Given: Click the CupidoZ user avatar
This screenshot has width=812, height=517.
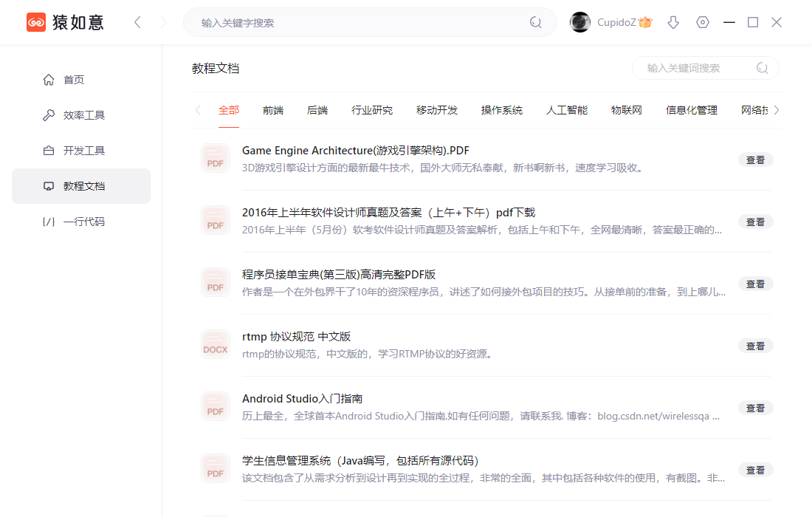Looking at the screenshot, I should pos(580,22).
